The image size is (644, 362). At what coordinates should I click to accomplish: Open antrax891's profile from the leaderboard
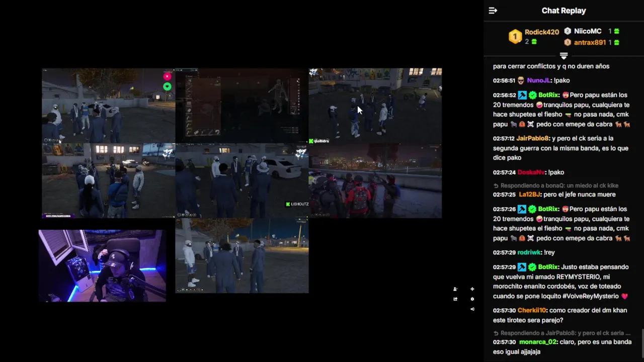pyautogui.click(x=590, y=42)
